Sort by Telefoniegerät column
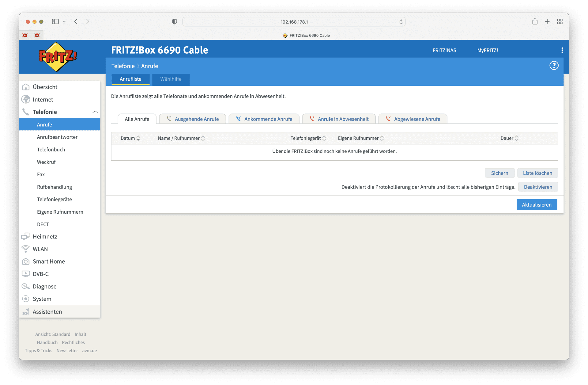This screenshot has height=385, width=588. click(308, 138)
